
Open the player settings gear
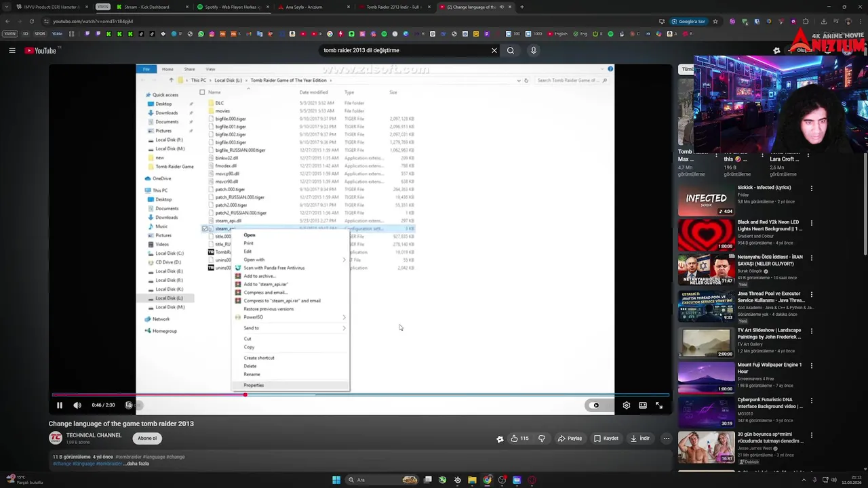click(626, 405)
